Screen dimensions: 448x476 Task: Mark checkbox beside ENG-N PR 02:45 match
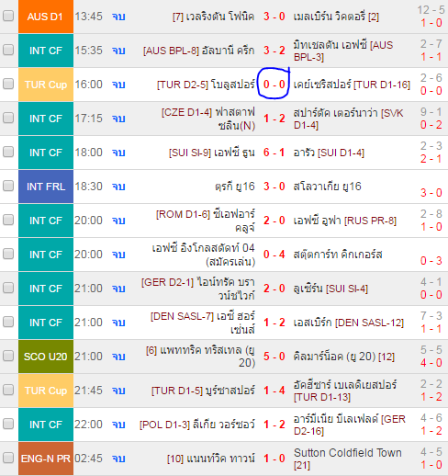[x=8, y=458]
